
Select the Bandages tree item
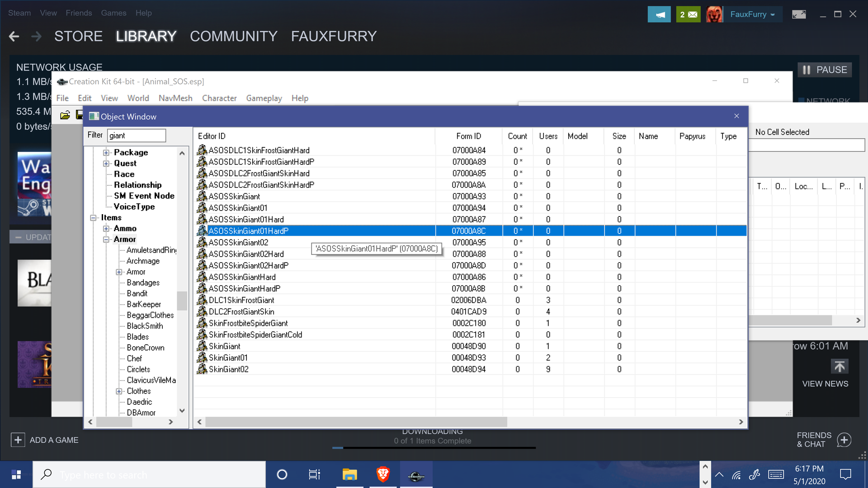143,282
